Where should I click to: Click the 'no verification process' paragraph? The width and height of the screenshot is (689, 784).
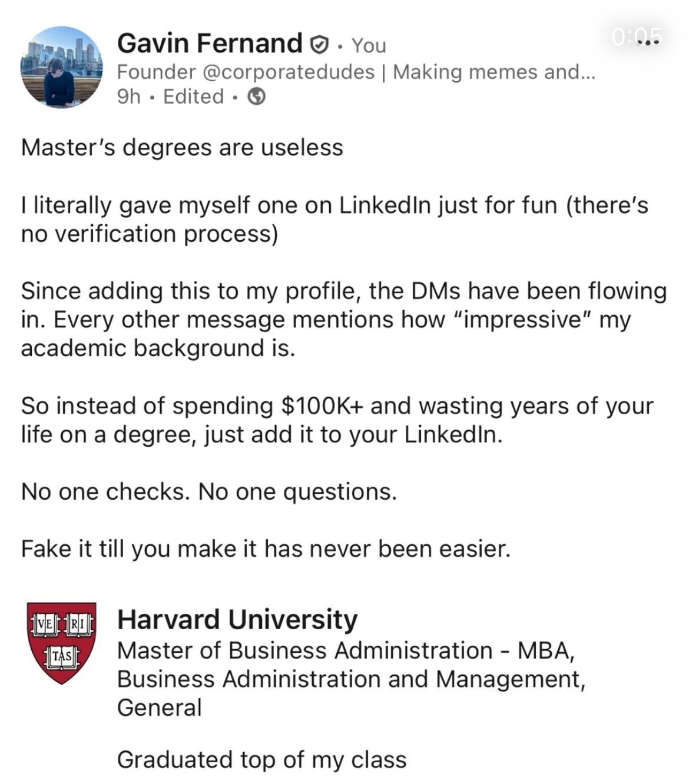coord(149,234)
